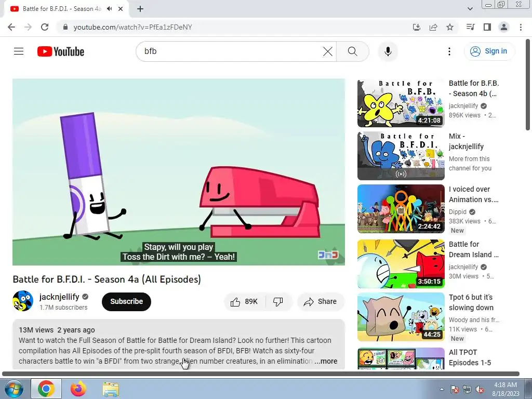Viewport: 532px width, 399px height.
Task: Open the Action Center flag tray icon
Action: pyautogui.click(x=455, y=389)
